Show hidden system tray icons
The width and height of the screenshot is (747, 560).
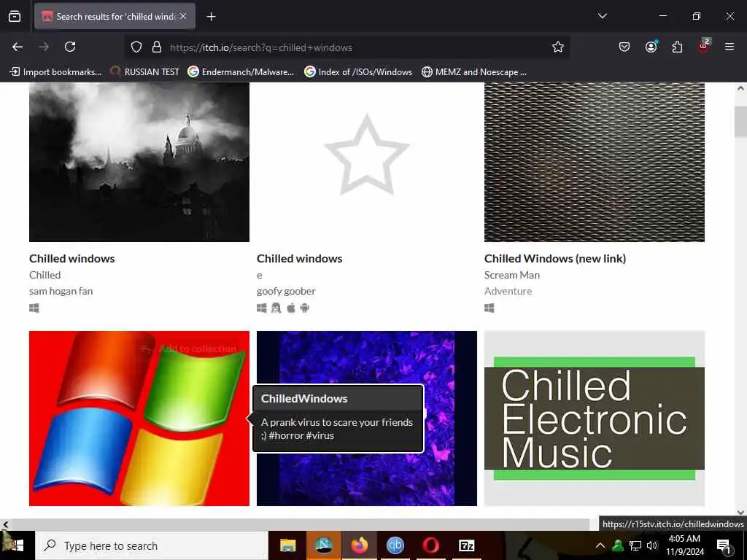[x=600, y=545]
